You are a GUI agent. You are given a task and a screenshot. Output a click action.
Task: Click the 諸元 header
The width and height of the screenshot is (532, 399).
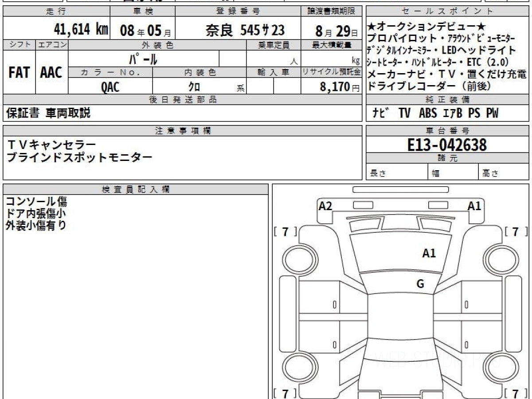click(x=448, y=159)
